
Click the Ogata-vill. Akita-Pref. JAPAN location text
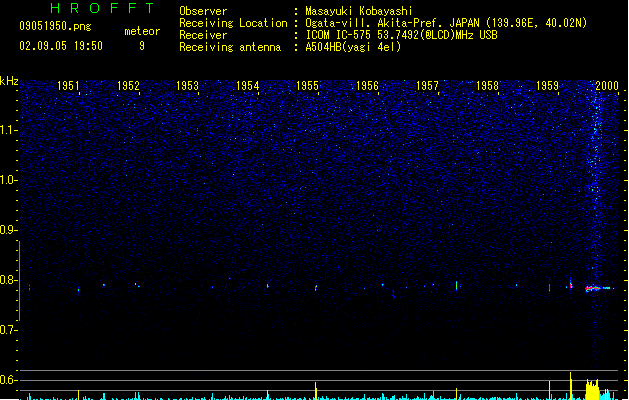[x=394, y=23]
